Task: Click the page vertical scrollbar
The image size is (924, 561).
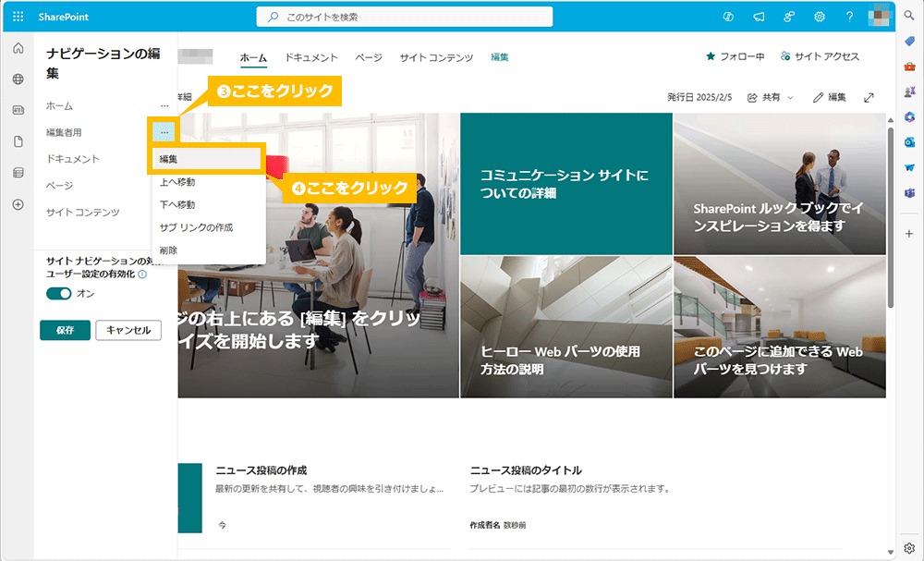Action: click(891, 217)
